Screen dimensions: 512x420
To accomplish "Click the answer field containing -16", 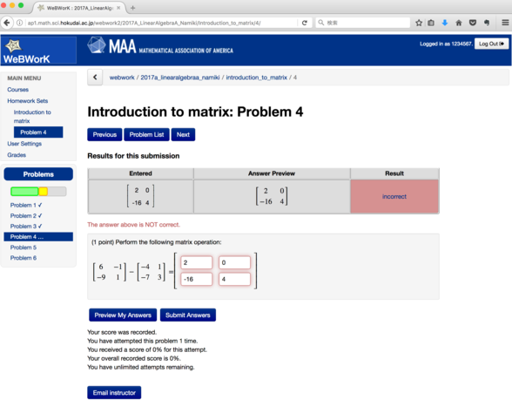I will [196, 279].
